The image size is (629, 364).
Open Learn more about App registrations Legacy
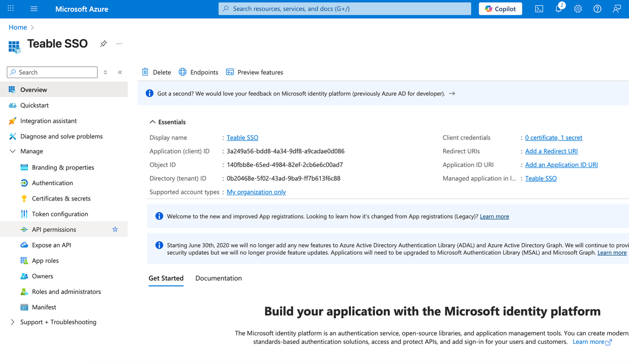pyautogui.click(x=494, y=217)
